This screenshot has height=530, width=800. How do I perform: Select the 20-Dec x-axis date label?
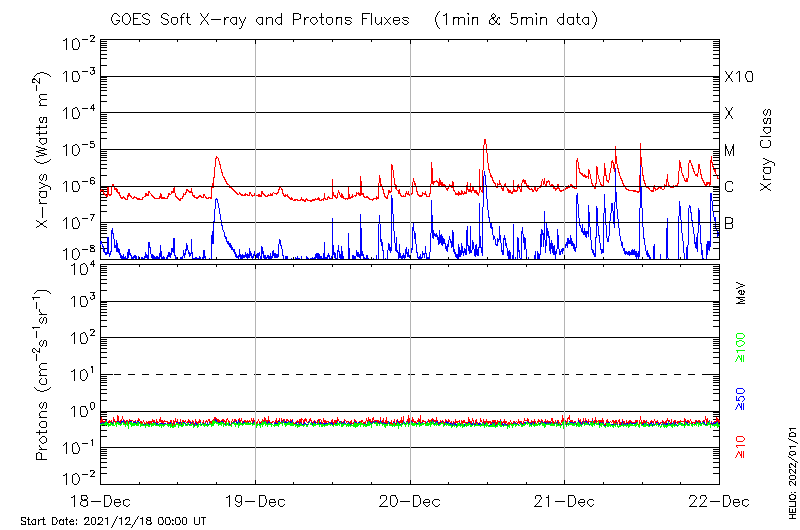pos(410,499)
